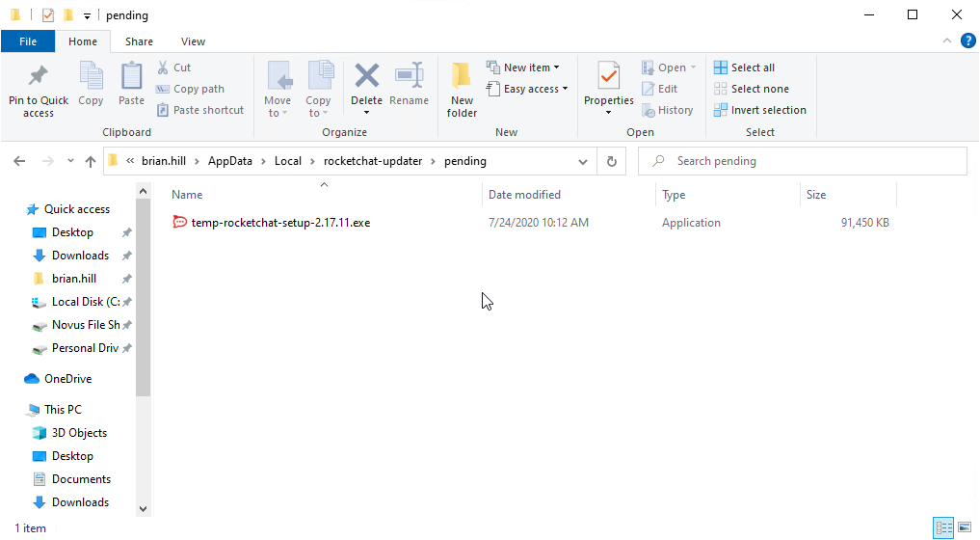
Task: Click the Refresh button beside address bar
Action: click(x=611, y=161)
